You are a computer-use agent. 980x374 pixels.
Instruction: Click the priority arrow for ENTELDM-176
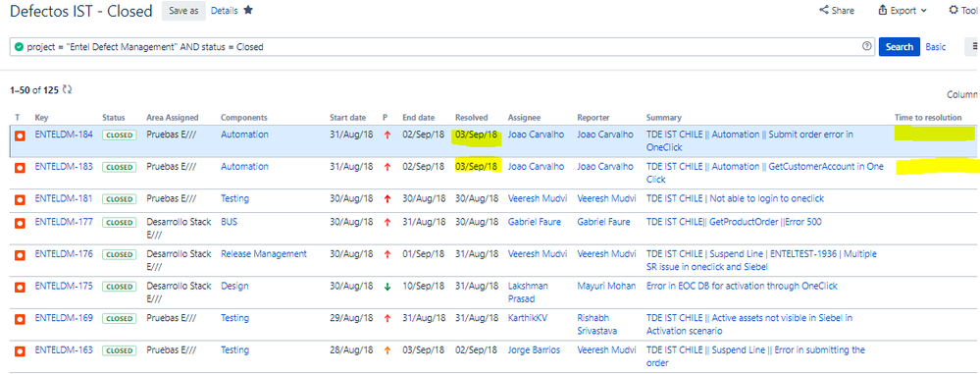[387, 254]
